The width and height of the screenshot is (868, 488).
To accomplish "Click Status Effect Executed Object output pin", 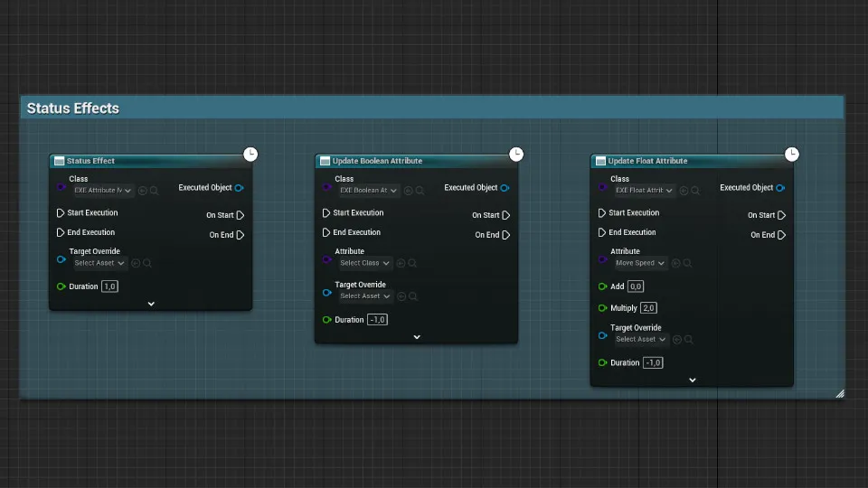I will pos(239,188).
